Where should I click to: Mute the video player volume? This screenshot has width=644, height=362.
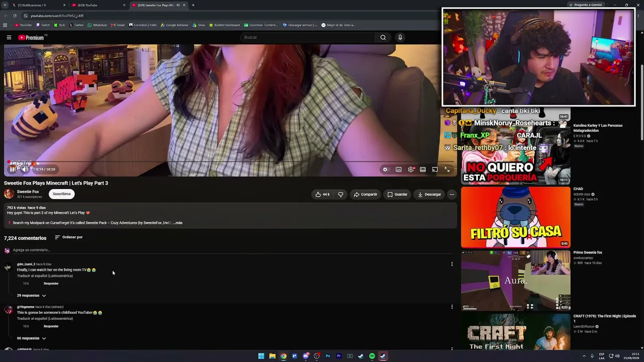point(24,169)
